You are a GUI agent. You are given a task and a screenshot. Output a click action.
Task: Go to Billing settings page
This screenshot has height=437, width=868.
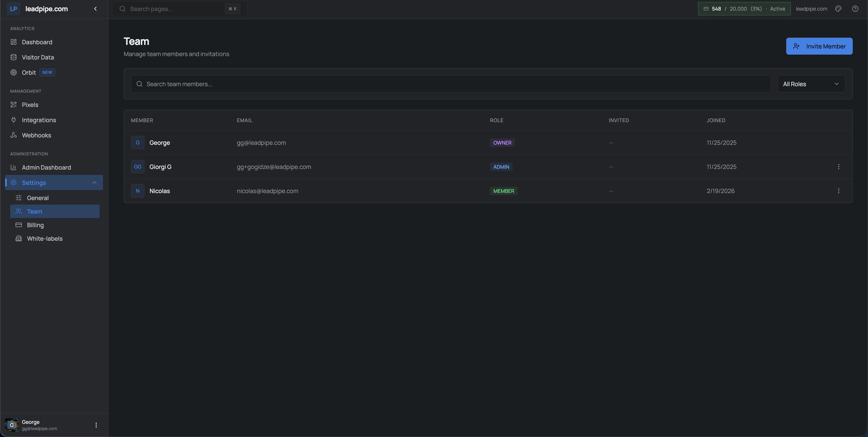pos(35,225)
